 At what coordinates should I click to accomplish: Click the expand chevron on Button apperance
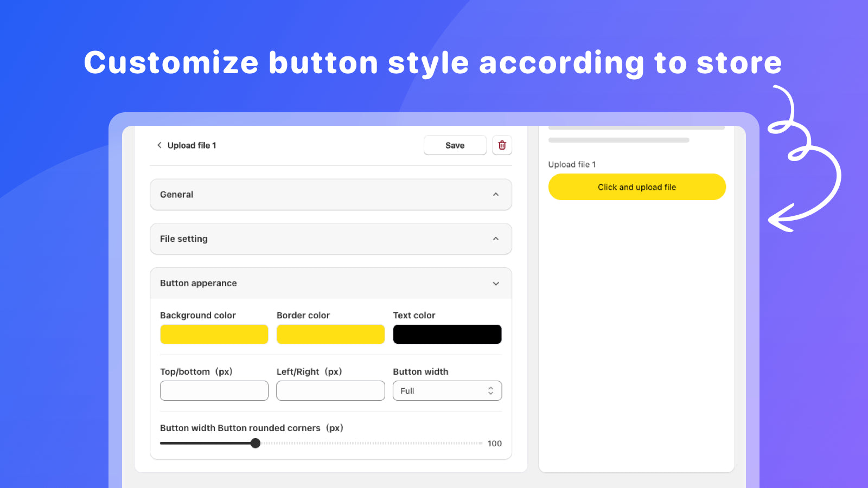[x=495, y=283]
